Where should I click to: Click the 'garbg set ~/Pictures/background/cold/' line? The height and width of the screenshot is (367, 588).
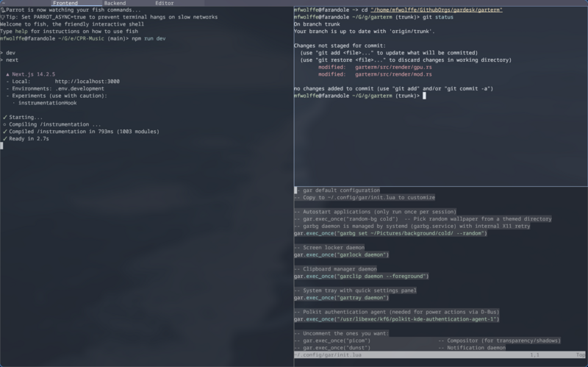point(390,233)
